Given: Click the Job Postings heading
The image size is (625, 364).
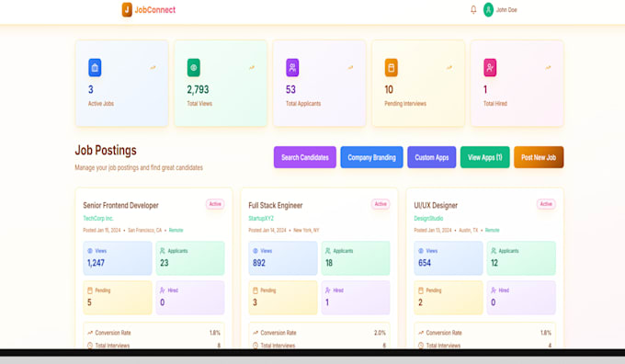Looking at the screenshot, I should (x=106, y=151).
